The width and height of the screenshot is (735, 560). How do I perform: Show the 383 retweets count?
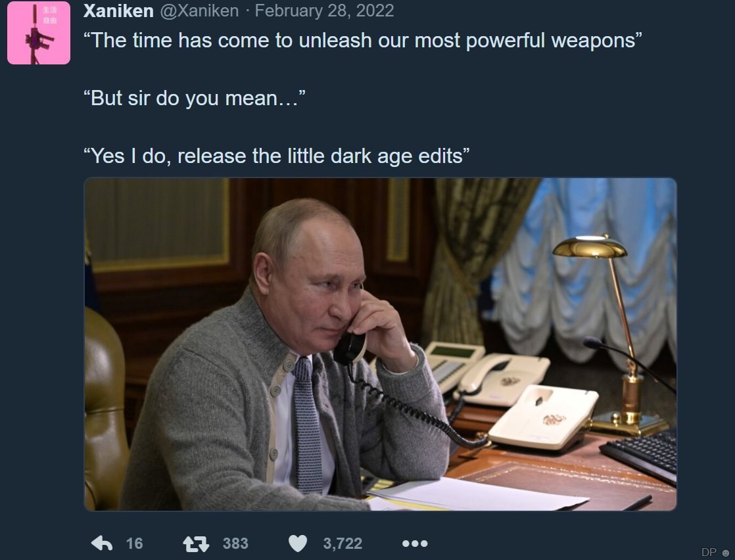(x=235, y=544)
